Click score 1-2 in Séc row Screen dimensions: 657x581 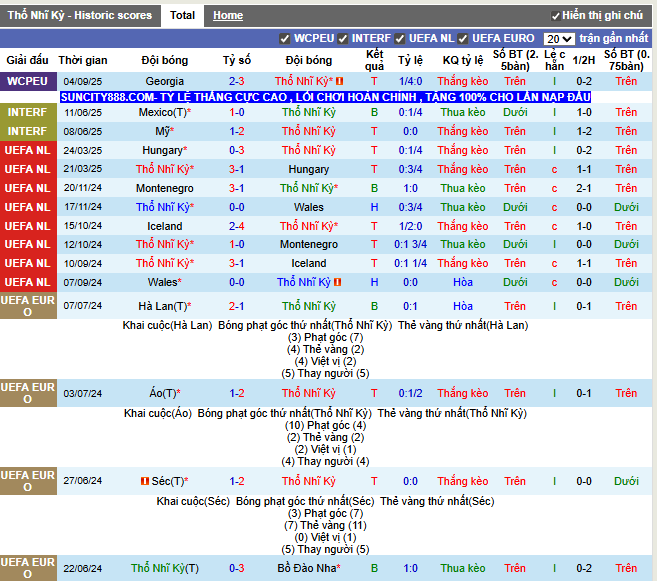click(x=237, y=481)
